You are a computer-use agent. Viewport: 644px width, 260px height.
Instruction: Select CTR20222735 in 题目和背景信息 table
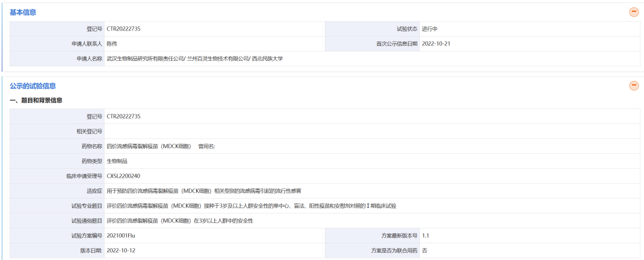[x=123, y=117]
